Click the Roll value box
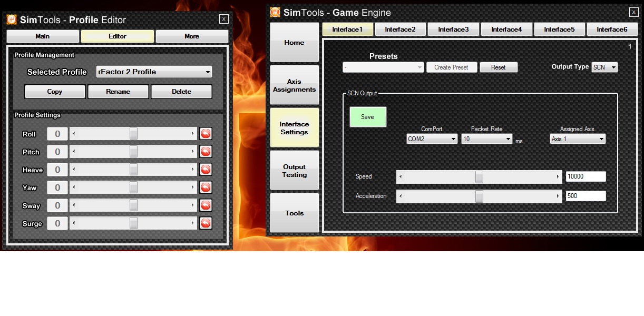The image size is (644, 316). pos(57,134)
